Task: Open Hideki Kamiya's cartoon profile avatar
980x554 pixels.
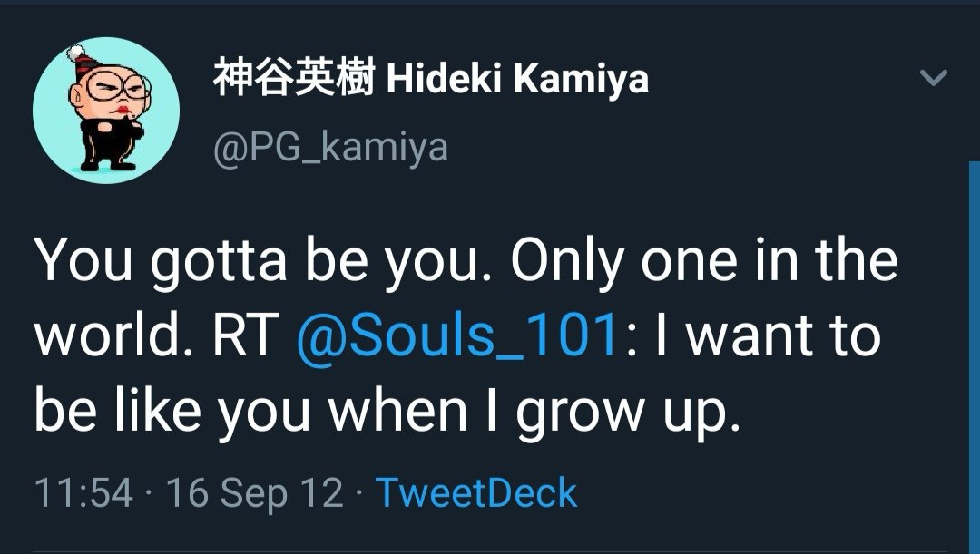Action: coord(106,111)
